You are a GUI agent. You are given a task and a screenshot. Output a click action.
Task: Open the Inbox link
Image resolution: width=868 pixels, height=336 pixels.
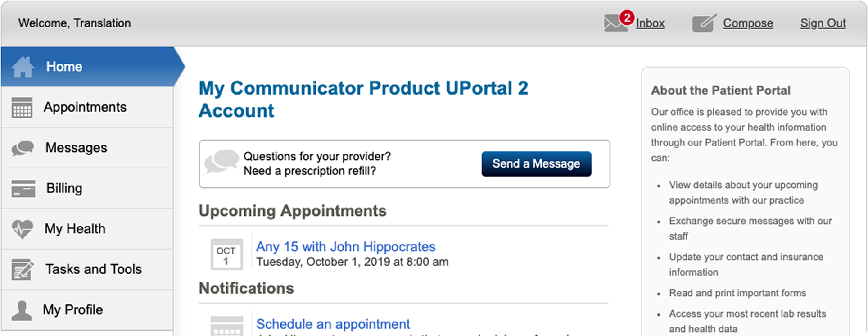pyautogui.click(x=650, y=23)
